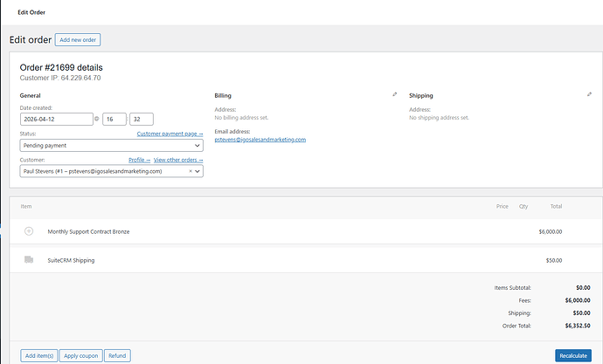Edit the Shipping address with pencil icon
Viewport: 603px width, 364px height.
point(589,94)
